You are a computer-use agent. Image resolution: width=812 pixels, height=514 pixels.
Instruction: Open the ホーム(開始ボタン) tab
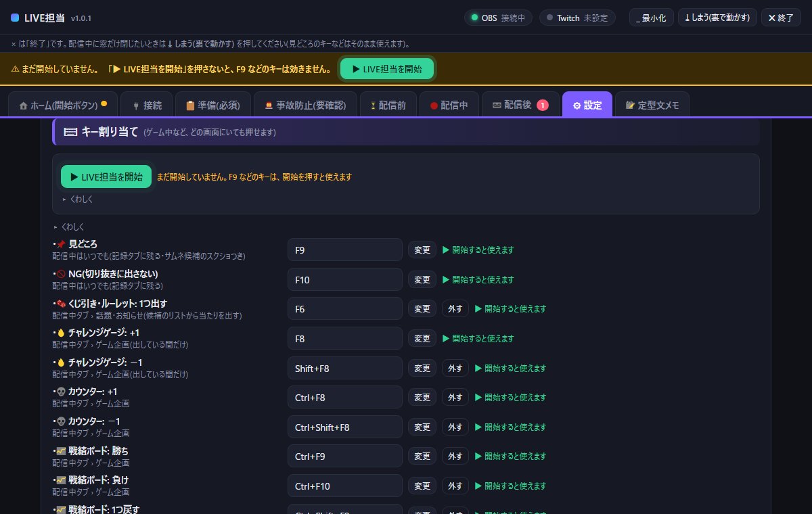point(63,105)
